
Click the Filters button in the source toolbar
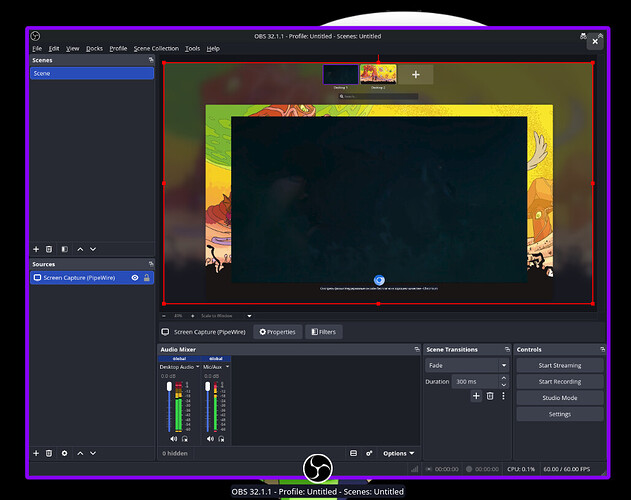[324, 332]
